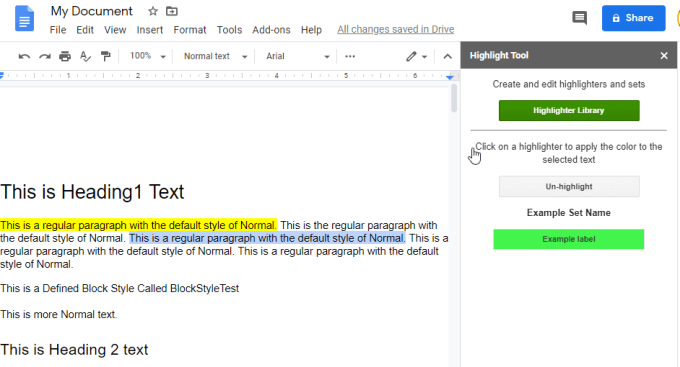Expand the 100% zoom dropdown

pyautogui.click(x=147, y=56)
